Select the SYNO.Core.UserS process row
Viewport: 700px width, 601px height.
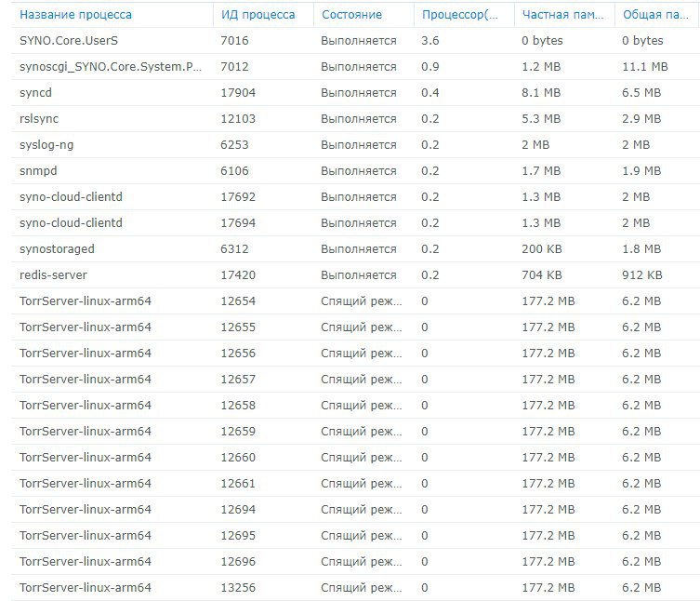pyautogui.click(x=355, y=41)
